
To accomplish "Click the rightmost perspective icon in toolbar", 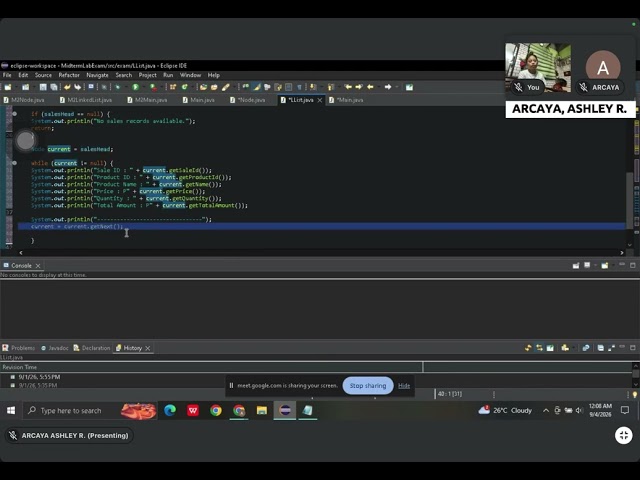I will [x=409, y=87].
